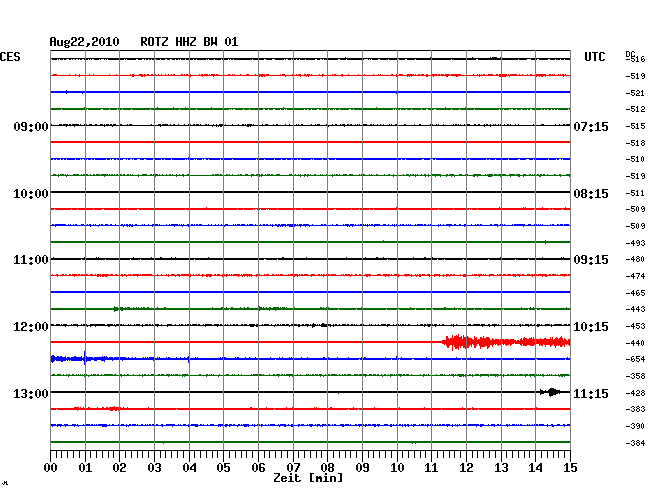650x494 pixels.
Task: Select the DC offset value -443
Action: coord(635,309)
